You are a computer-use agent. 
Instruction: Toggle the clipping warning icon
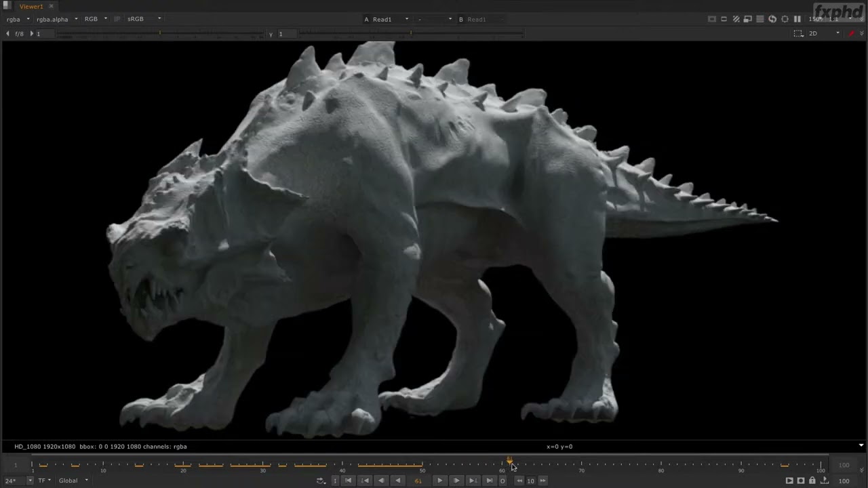pos(712,19)
